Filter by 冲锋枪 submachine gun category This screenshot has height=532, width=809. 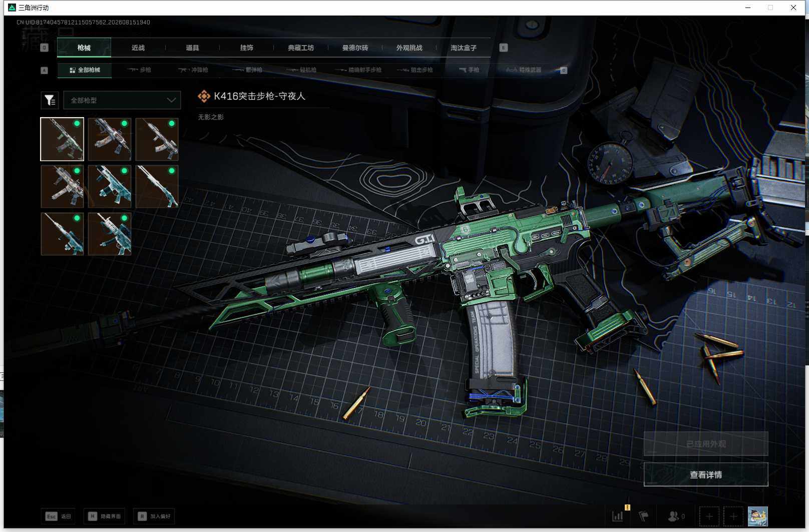(193, 70)
